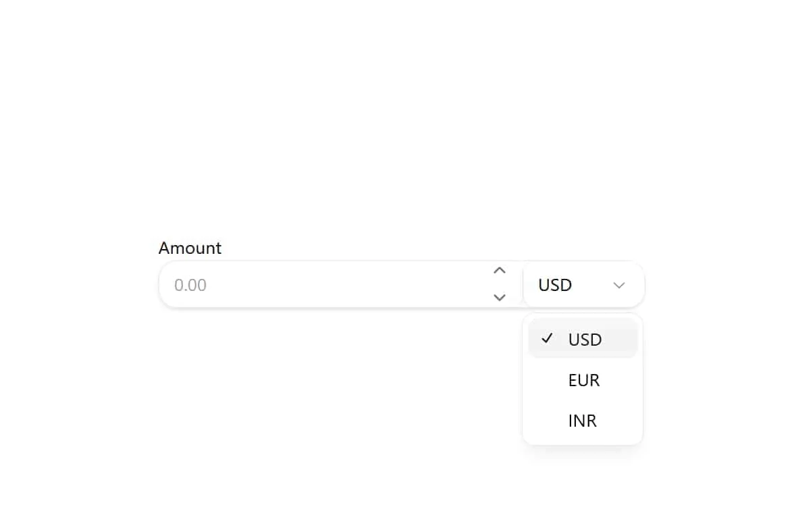
Task: Select EUR from the currency dropdown
Action: click(x=583, y=380)
